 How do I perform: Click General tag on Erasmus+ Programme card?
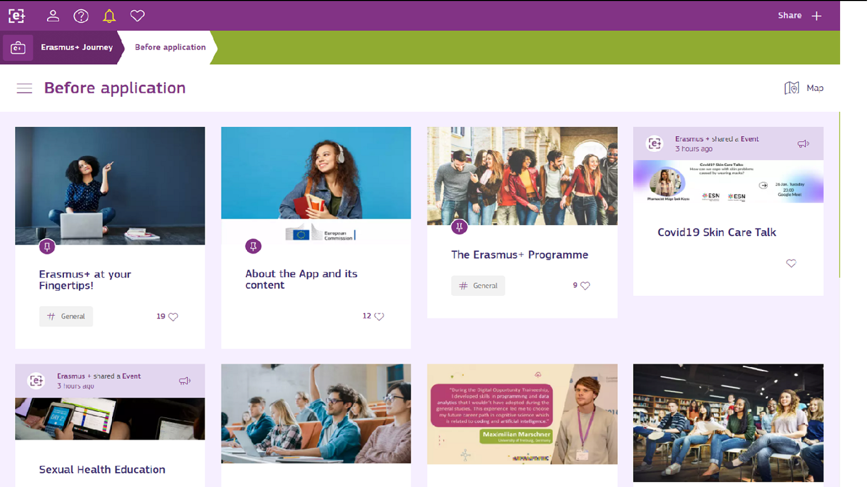click(478, 285)
